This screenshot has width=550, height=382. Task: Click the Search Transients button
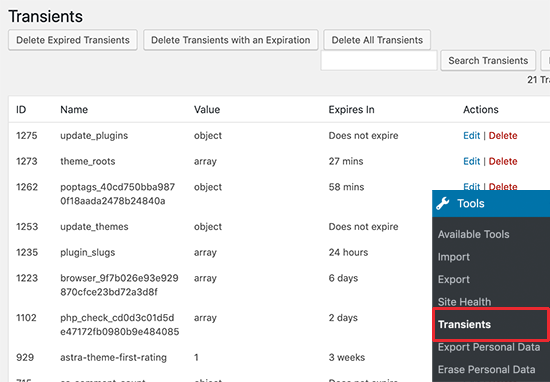coord(488,60)
